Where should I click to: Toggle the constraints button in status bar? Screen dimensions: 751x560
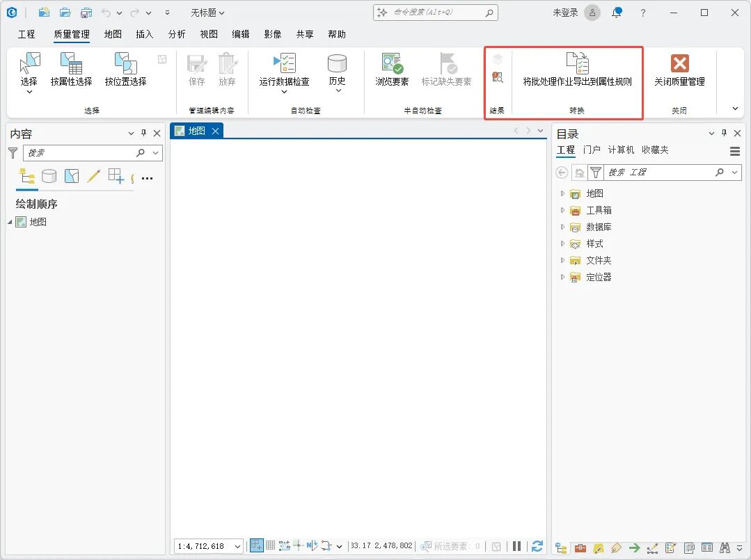click(285, 545)
